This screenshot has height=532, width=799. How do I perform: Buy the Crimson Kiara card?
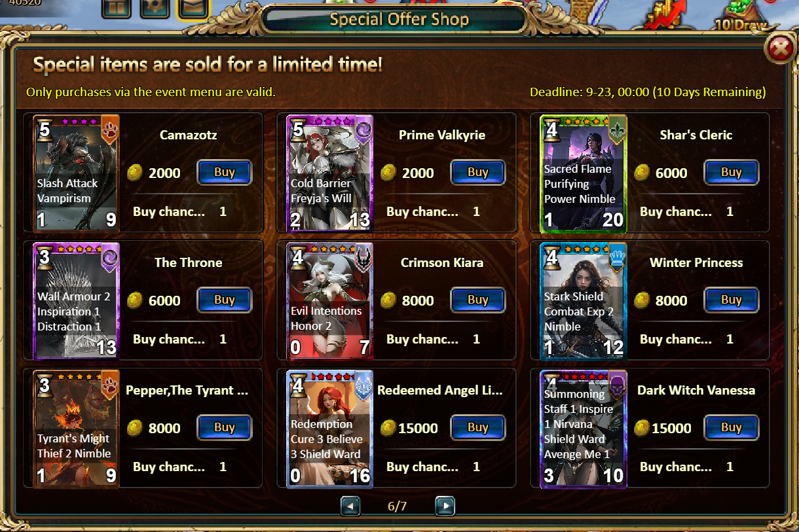coord(477,300)
